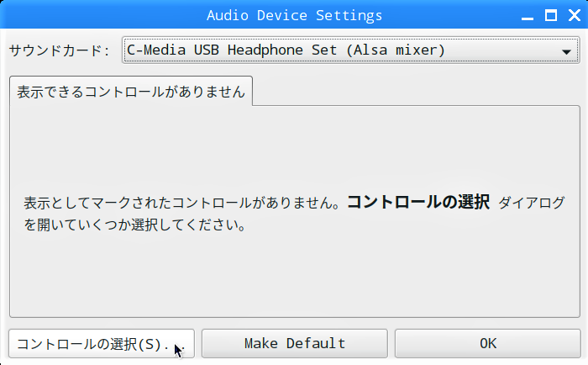588x365 pixels.
Task: Select the 表示できるコントロールがありません tab
Action: click(131, 93)
